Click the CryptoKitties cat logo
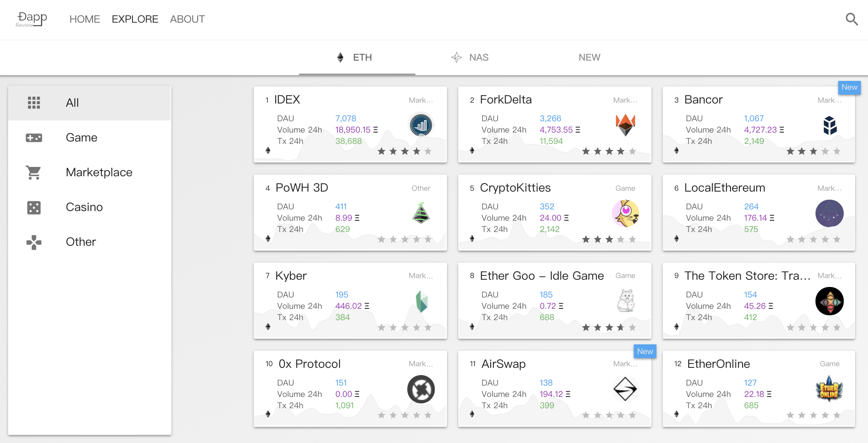Viewport: 868px width, 443px height. point(626,213)
